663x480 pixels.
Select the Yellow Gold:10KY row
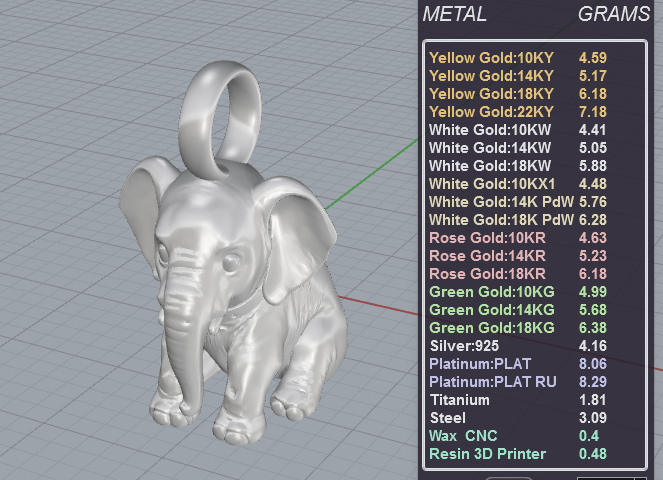pyautogui.click(x=518, y=58)
